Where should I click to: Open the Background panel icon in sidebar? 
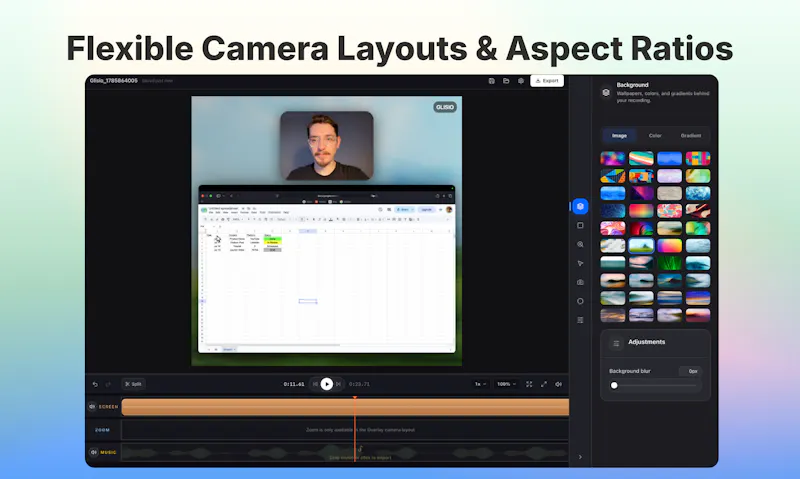click(x=580, y=207)
